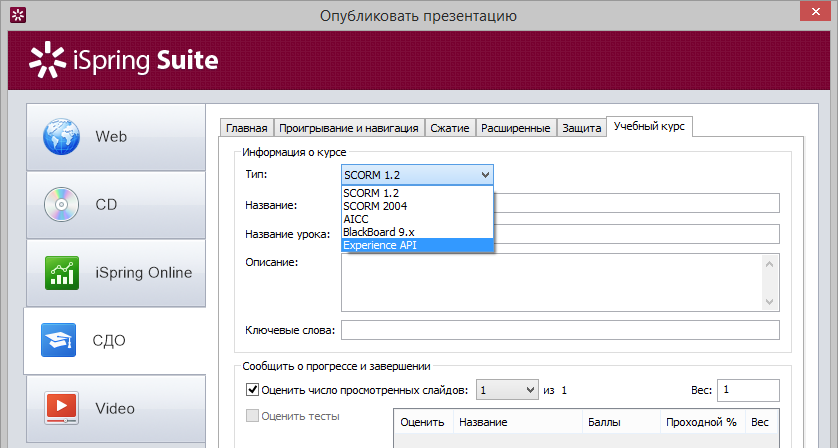The height and width of the screenshot is (448, 838).
Task: Select the iSpring Online publishing option
Action: tap(116, 273)
